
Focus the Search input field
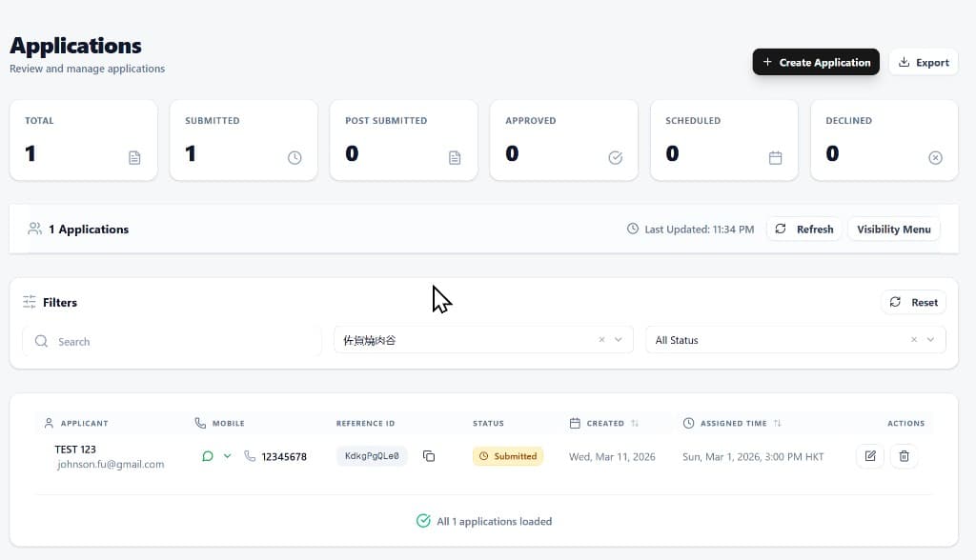tap(172, 341)
